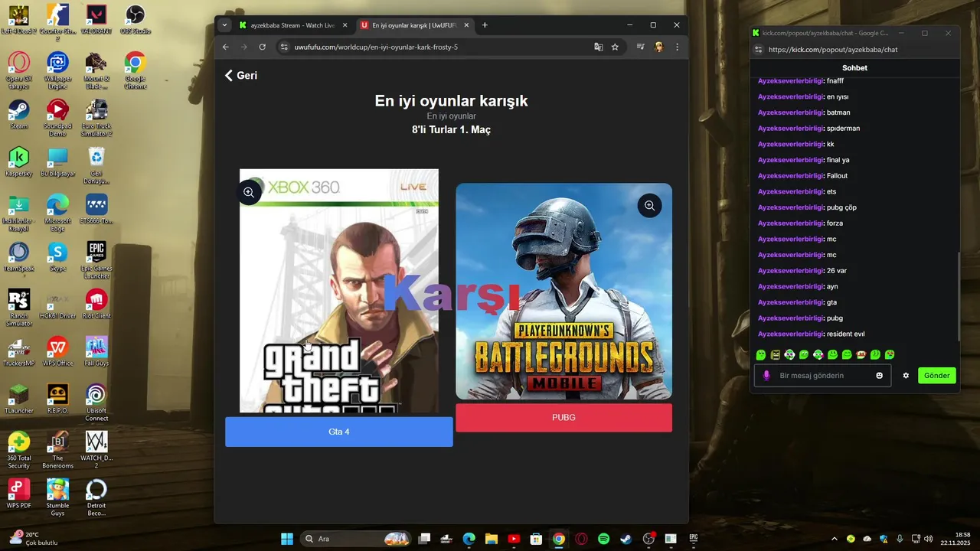The height and width of the screenshot is (551, 980).
Task: Open a new Chrome tab
Action: (485, 25)
